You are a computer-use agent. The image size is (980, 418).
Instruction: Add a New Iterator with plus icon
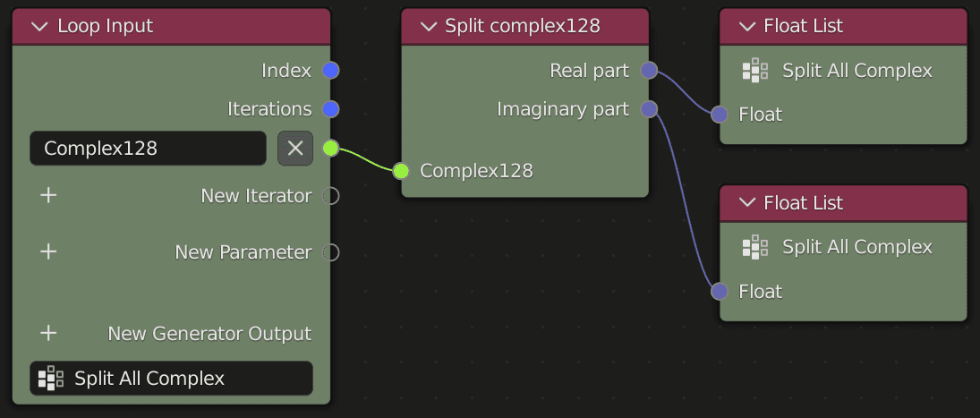pyautogui.click(x=48, y=195)
